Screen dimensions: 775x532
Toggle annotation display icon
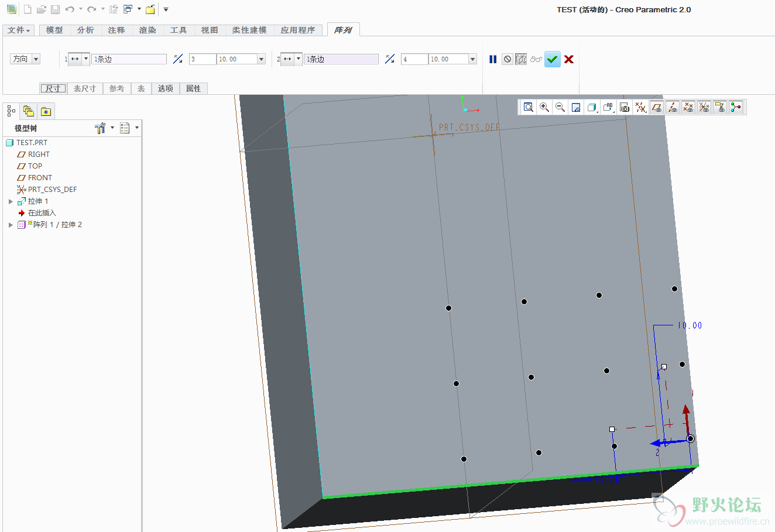point(720,107)
